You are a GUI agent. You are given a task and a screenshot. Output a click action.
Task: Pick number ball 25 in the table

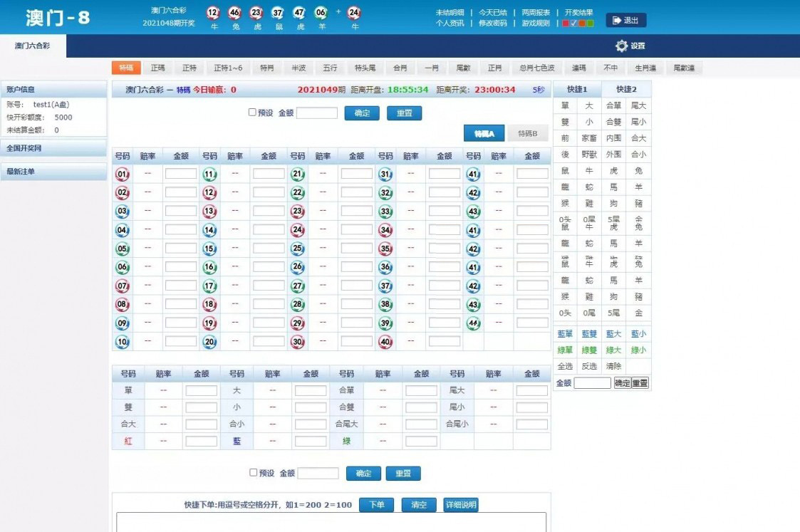298,249
